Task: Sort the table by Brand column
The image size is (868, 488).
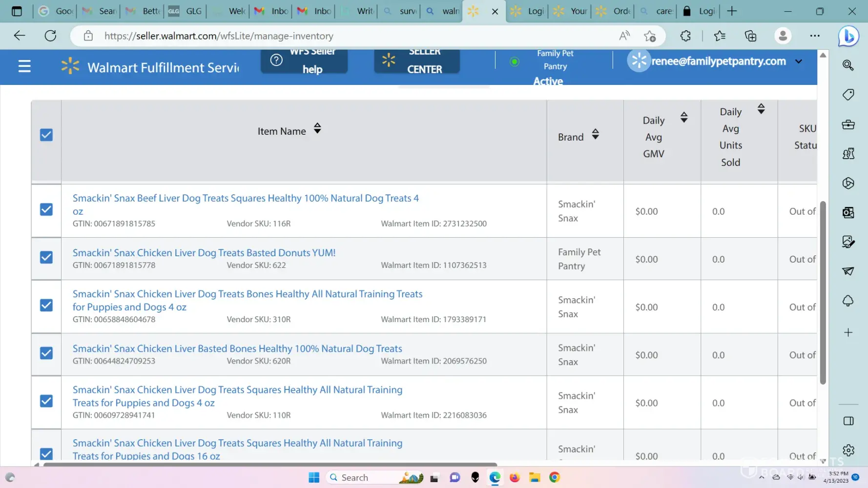Action: click(595, 134)
